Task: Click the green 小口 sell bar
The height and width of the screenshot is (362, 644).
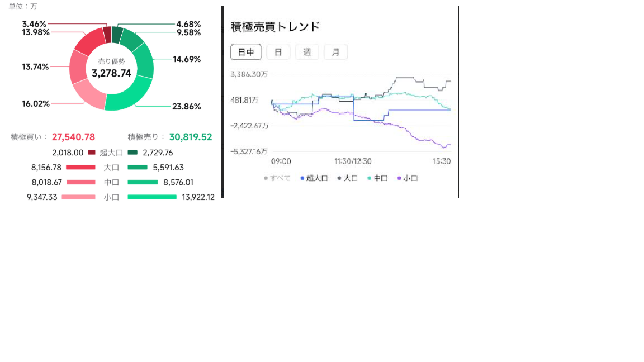Action: 151,197
